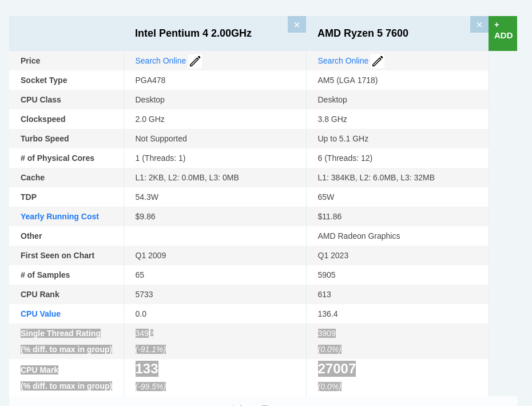The width and height of the screenshot is (532, 406).
Task: Open the Yearly Running Cost link
Action: pyautogui.click(x=59, y=216)
